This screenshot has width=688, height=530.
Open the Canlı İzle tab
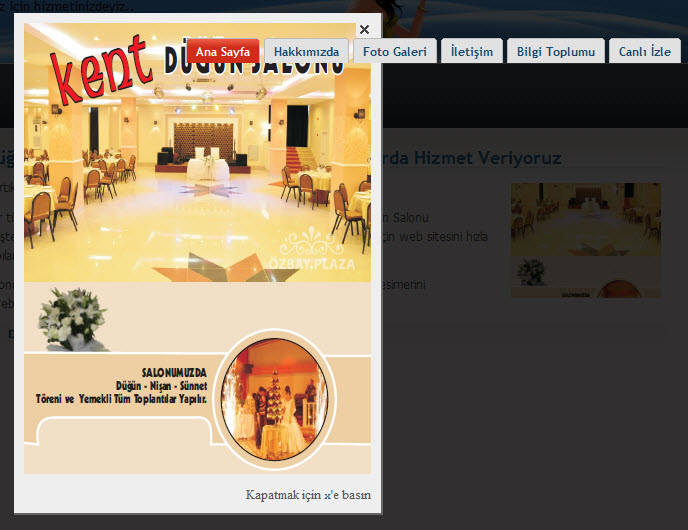pos(645,52)
